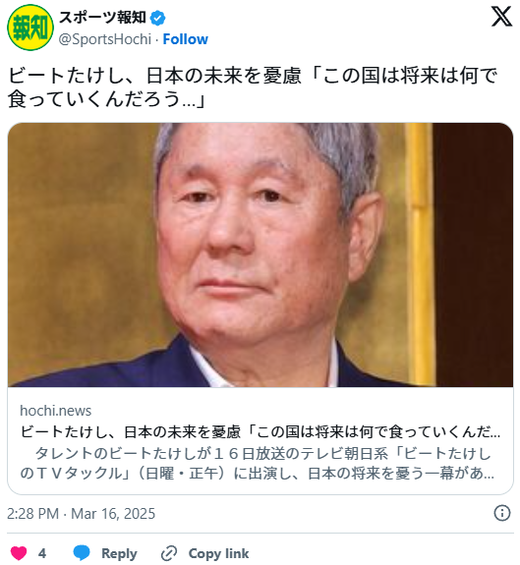This screenshot has height=565, width=520.
Task: Click the Copy link text label
Action: (x=218, y=553)
